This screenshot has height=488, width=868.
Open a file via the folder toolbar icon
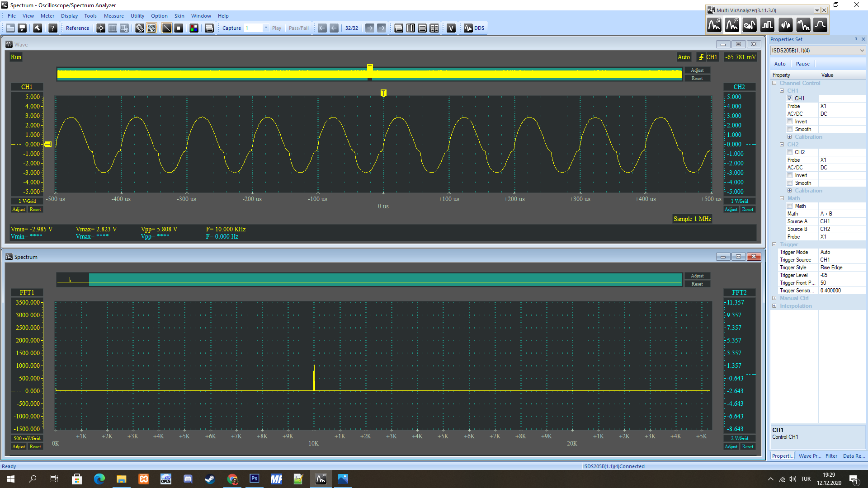pyautogui.click(x=10, y=28)
